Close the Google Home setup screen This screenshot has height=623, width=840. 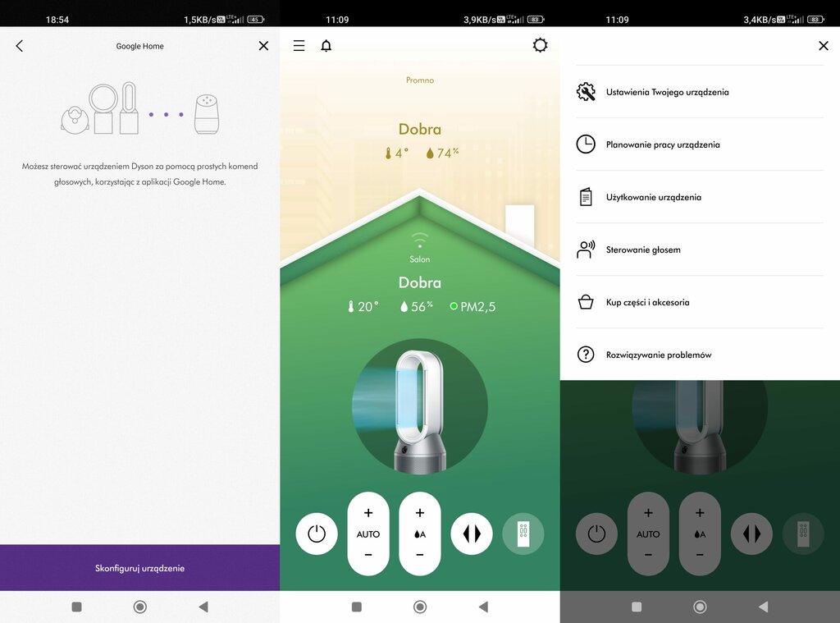263,46
